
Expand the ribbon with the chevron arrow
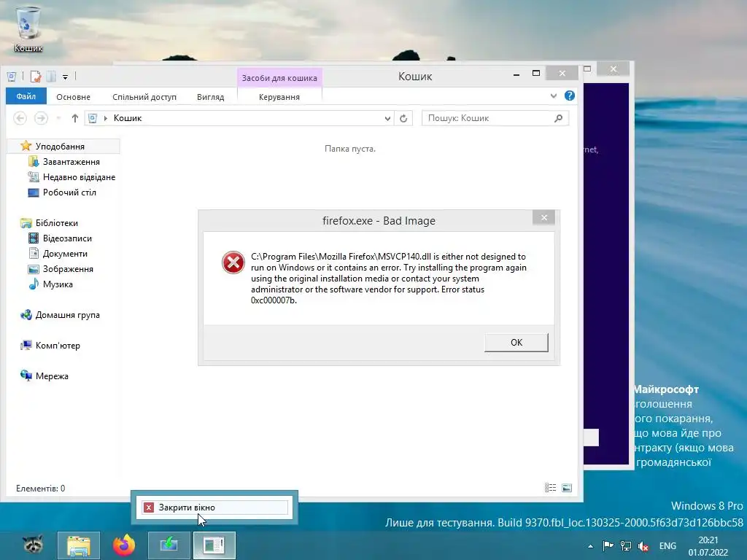(553, 96)
